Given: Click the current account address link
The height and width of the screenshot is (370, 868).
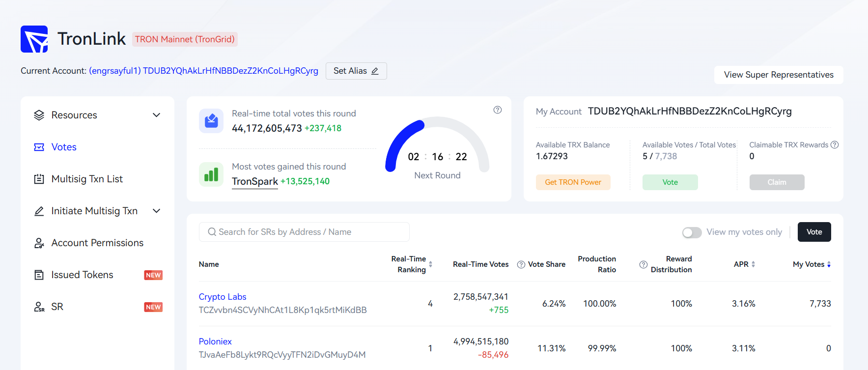Looking at the screenshot, I should (203, 71).
